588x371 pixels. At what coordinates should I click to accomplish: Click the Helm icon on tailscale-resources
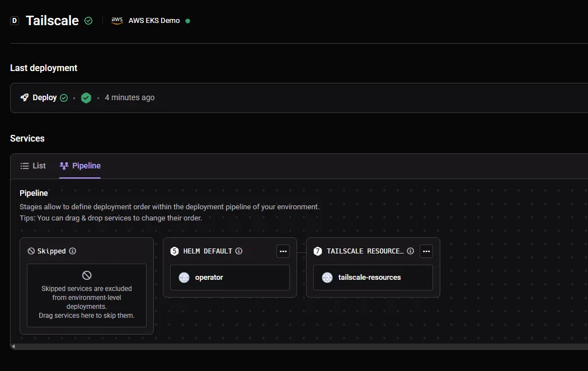point(327,278)
